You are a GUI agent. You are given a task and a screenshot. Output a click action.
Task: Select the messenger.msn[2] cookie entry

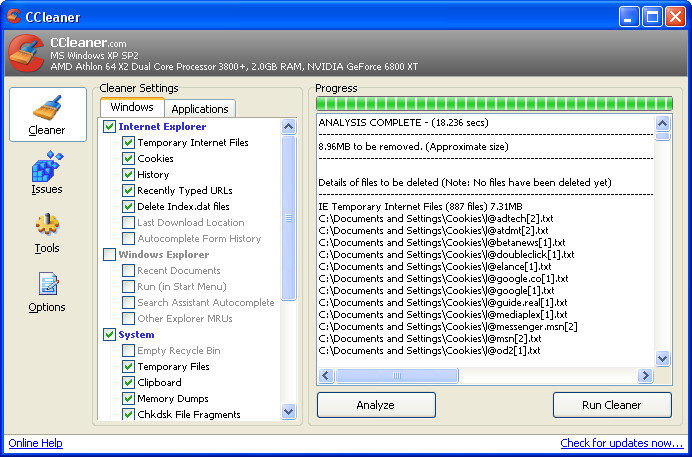pyautogui.click(x=448, y=326)
